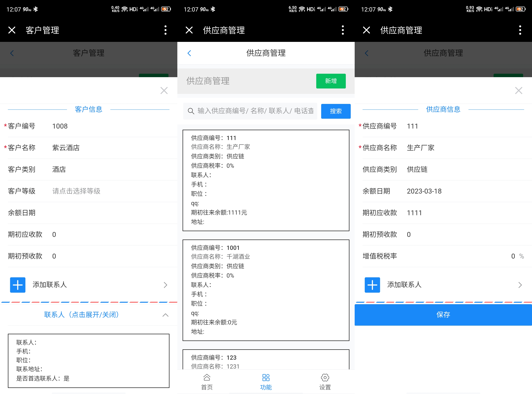Dismiss the 客户信息 popup panel
The width and height of the screenshot is (532, 394).
pyautogui.click(x=164, y=91)
